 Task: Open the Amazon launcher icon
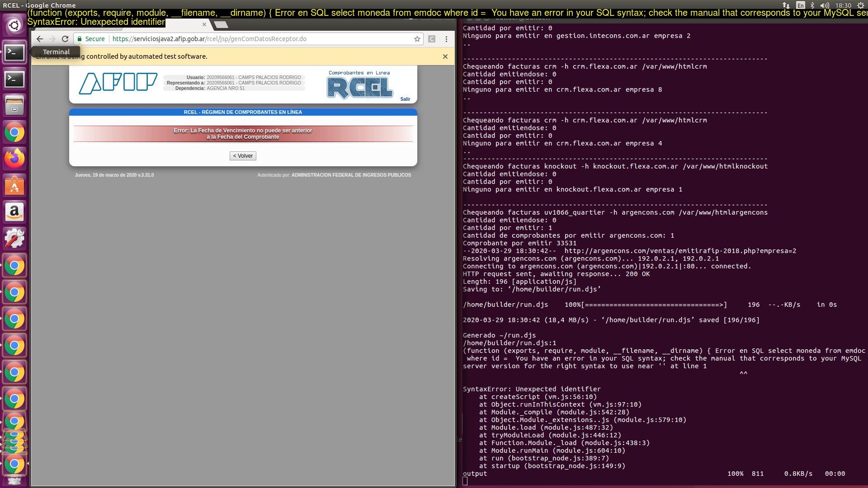coord(14,212)
